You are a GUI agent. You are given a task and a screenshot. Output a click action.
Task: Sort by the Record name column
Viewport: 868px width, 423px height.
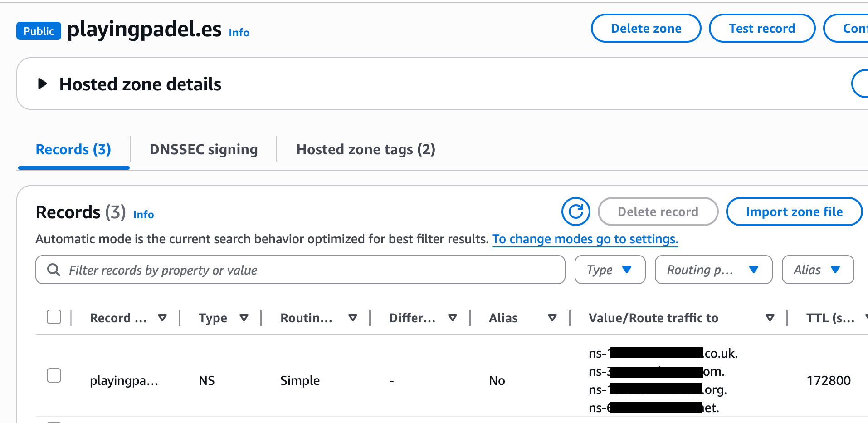[x=163, y=318]
